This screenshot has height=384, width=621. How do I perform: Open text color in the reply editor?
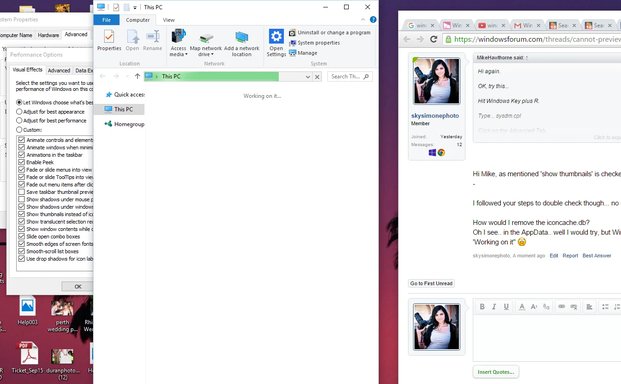[522, 306]
